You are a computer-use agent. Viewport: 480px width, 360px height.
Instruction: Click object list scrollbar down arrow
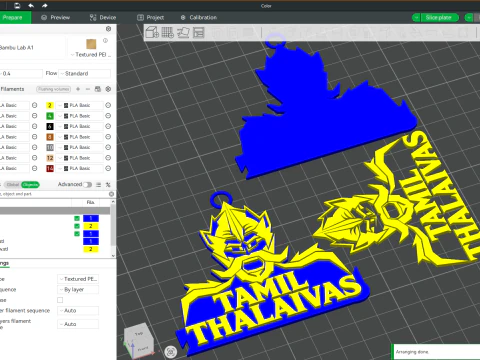(x=113, y=256)
